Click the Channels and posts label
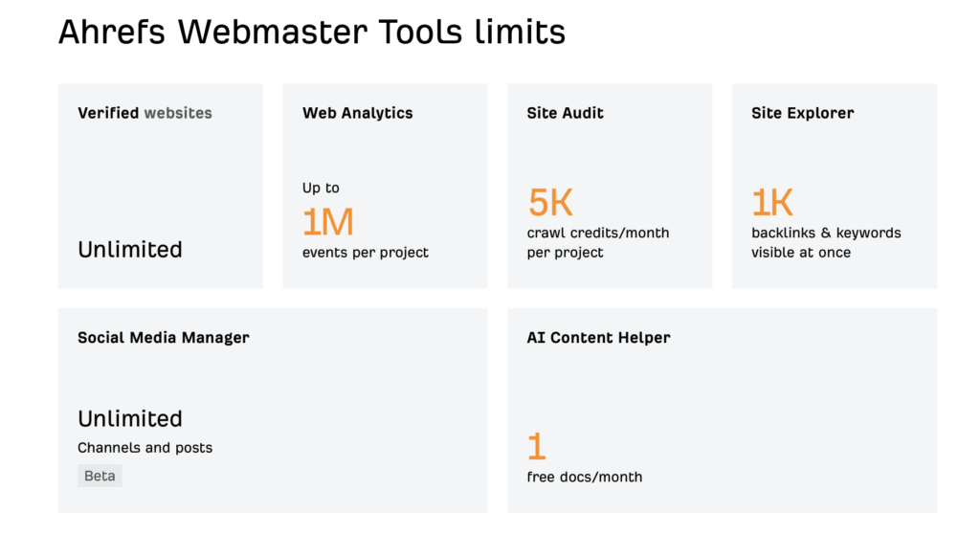The width and height of the screenshot is (980, 536). (x=145, y=448)
